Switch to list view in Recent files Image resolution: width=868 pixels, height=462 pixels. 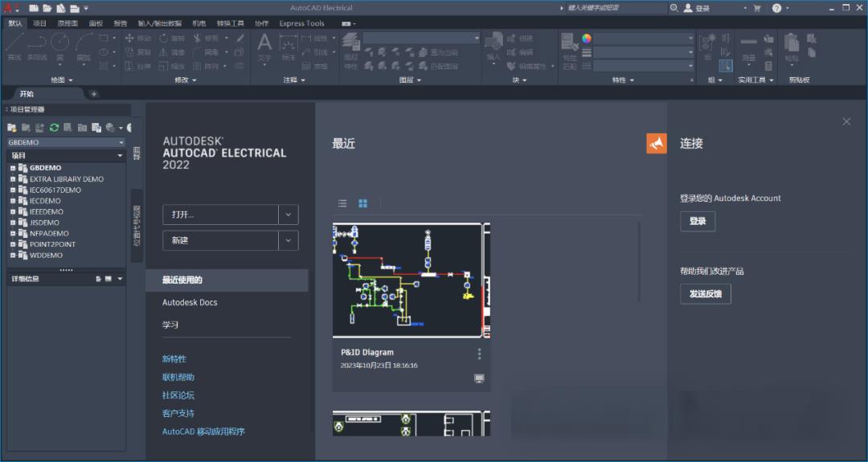coord(342,203)
